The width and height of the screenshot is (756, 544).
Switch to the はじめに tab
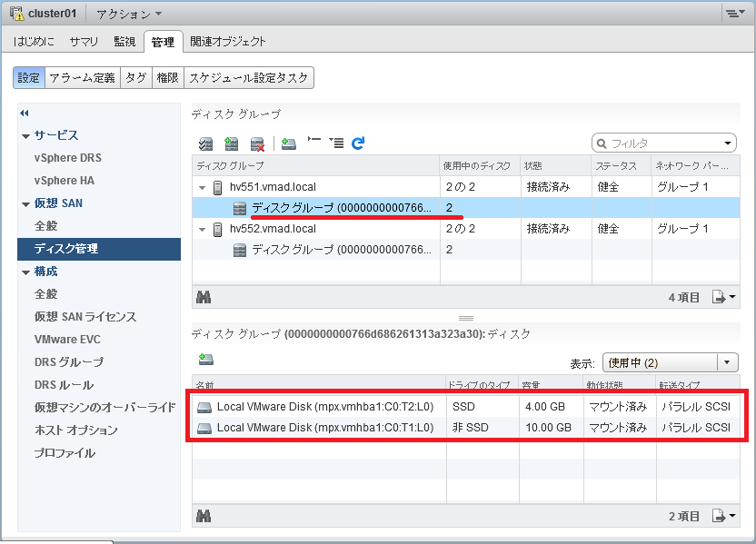[x=34, y=42]
